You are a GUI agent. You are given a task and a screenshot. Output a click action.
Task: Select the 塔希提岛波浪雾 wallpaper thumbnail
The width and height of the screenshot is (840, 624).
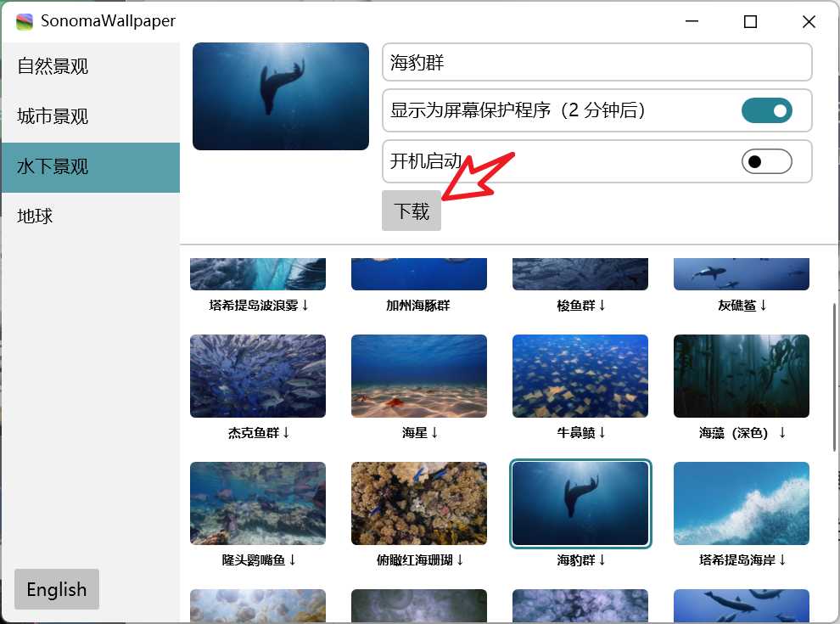click(x=258, y=274)
